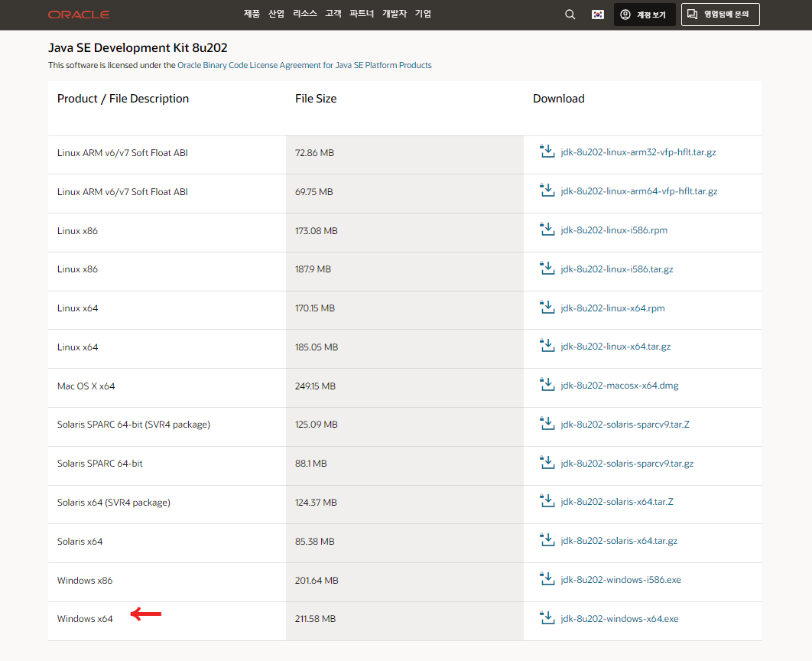The width and height of the screenshot is (812, 661).
Task: Download jdk-8u202-linux-x64.tar.gz
Action: pos(615,347)
